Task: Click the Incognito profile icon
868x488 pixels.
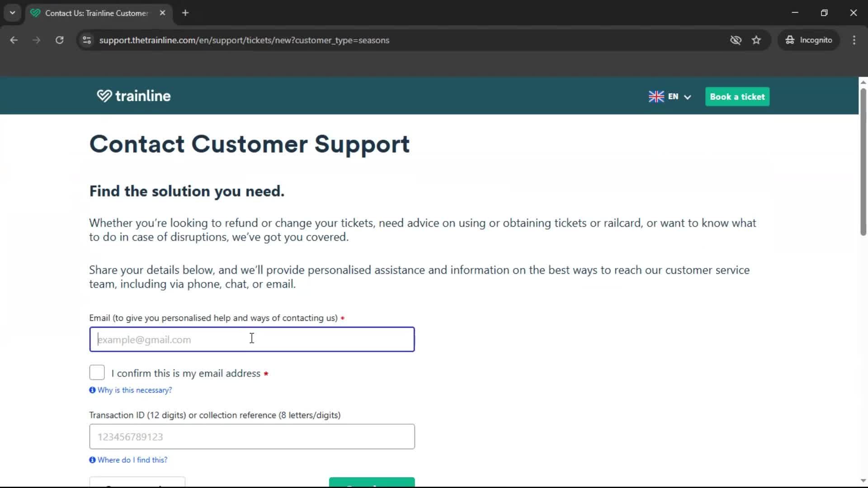Action: click(x=789, y=40)
